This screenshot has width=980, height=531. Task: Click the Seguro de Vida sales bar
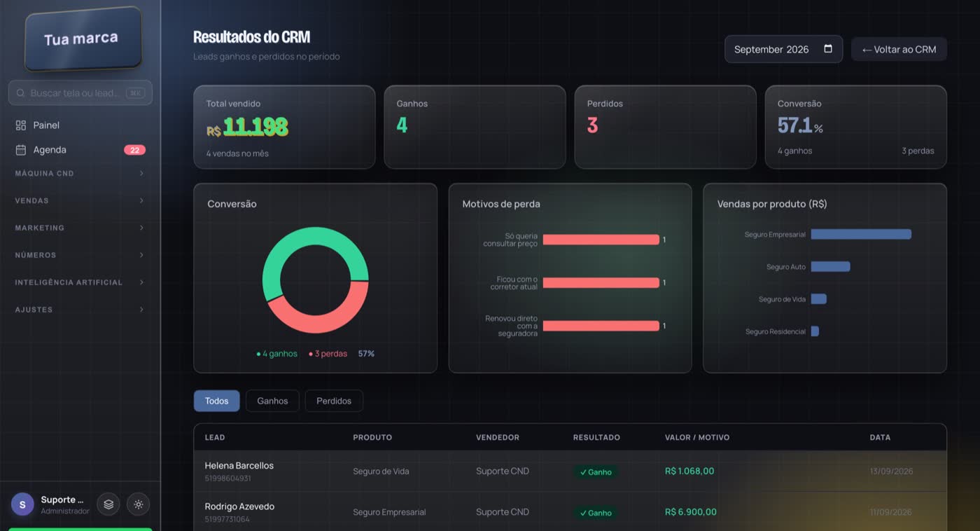tap(819, 299)
